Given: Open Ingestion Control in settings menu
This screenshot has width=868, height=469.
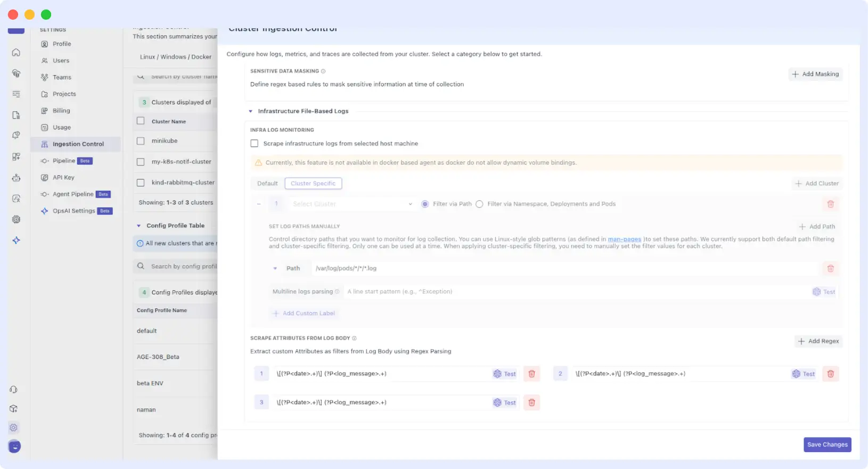Looking at the screenshot, I should click(x=78, y=144).
